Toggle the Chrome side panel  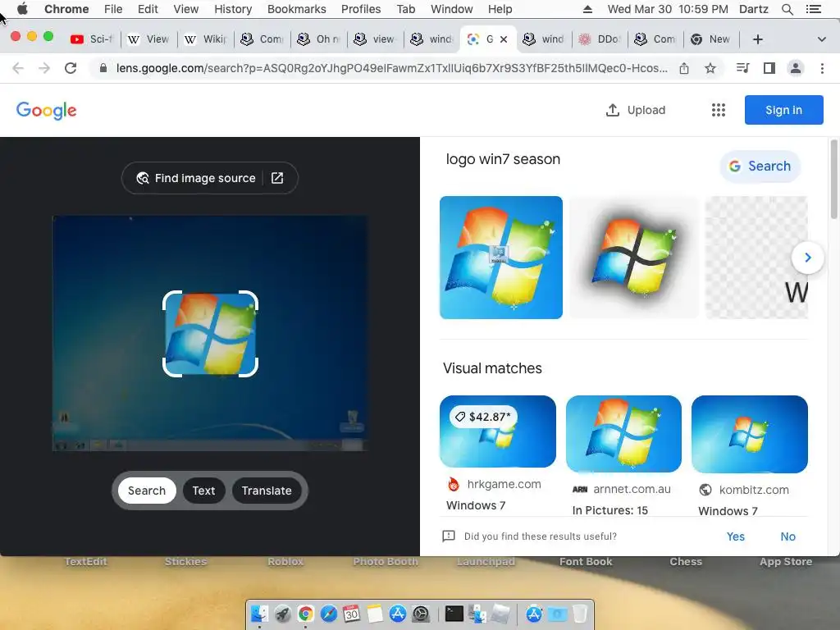pyautogui.click(x=769, y=68)
